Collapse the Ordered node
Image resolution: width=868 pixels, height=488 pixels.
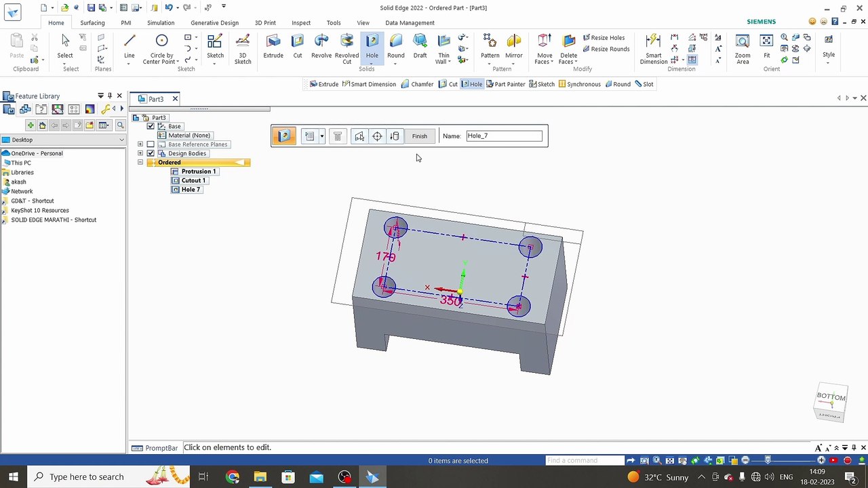pyautogui.click(x=140, y=163)
